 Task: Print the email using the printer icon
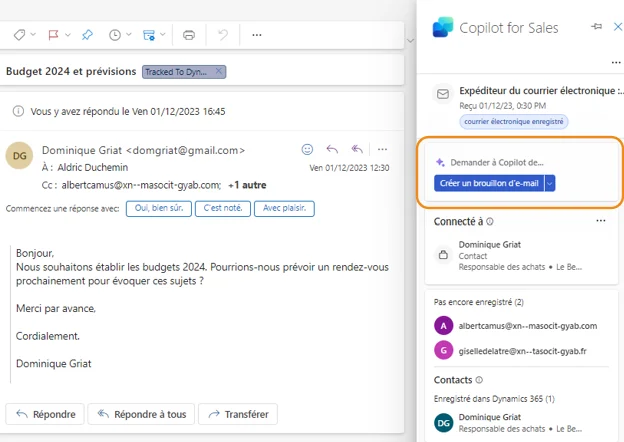pyautogui.click(x=189, y=35)
